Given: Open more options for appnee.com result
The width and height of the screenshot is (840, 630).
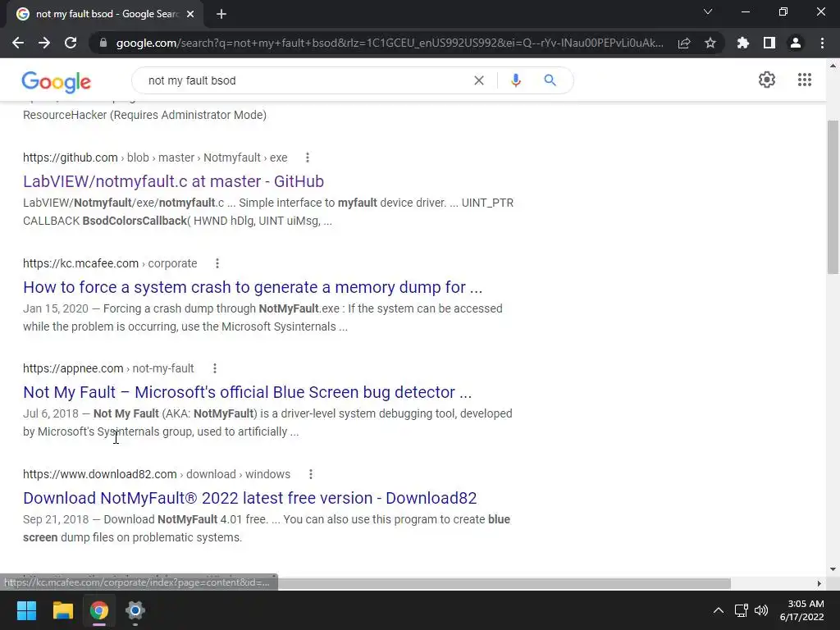Looking at the screenshot, I should 214,368.
